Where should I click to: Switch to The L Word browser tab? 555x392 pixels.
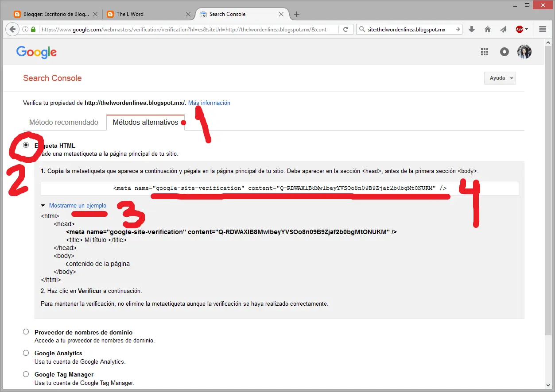coord(148,14)
